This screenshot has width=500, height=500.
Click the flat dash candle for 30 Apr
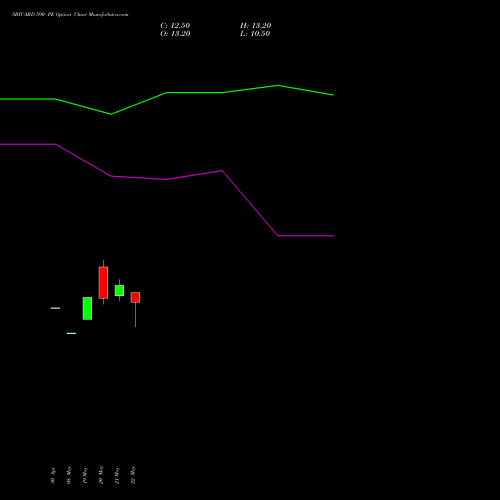pyautogui.click(x=55, y=308)
